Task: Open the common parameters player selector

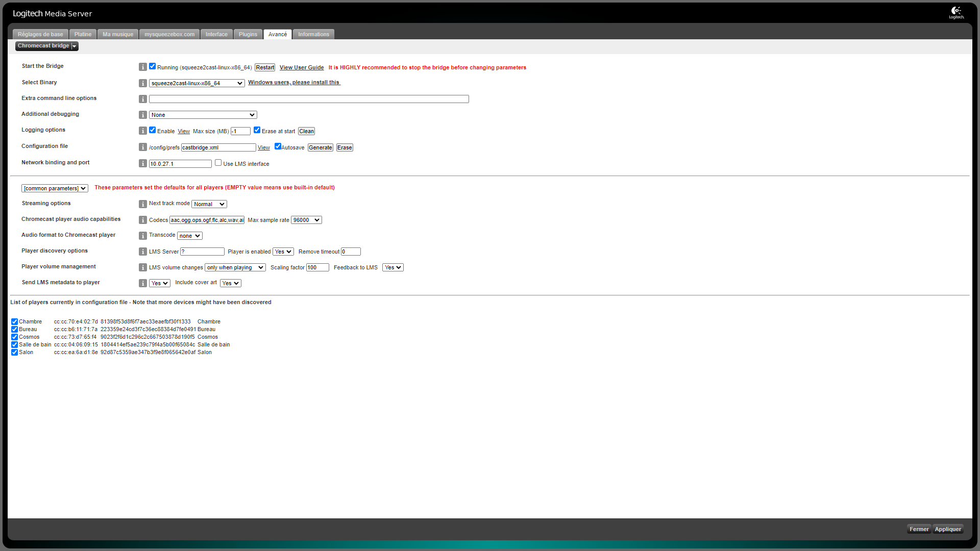Action: [x=55, y=188]
